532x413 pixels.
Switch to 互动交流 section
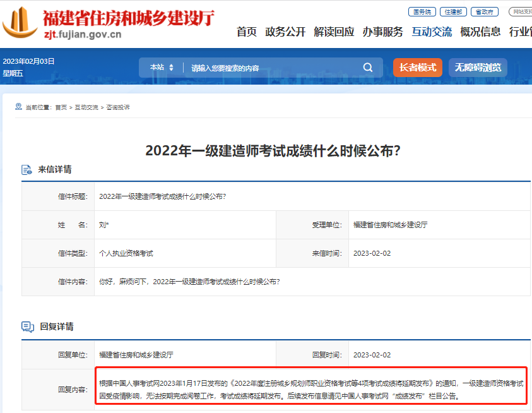point(432,32)
